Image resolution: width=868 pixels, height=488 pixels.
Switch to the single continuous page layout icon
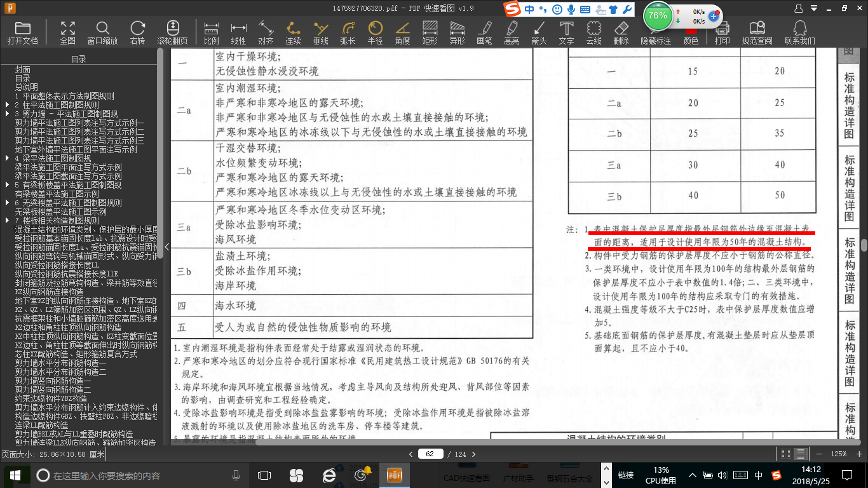[801, 454]
